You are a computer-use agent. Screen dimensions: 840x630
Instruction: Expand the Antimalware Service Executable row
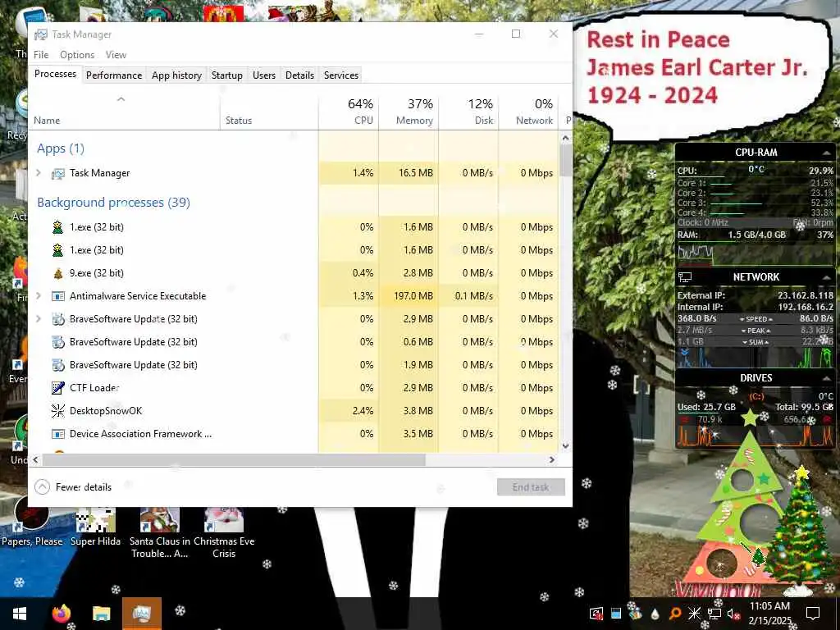point(38,295)
